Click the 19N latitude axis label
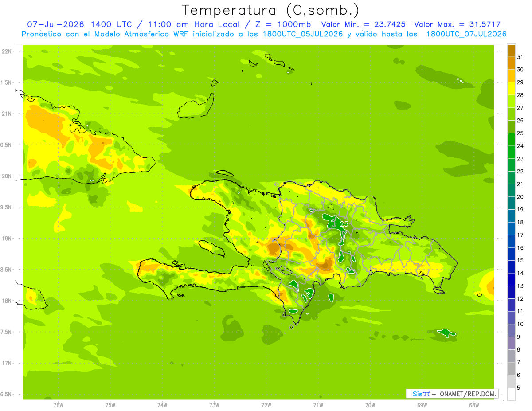 (7, 239)
